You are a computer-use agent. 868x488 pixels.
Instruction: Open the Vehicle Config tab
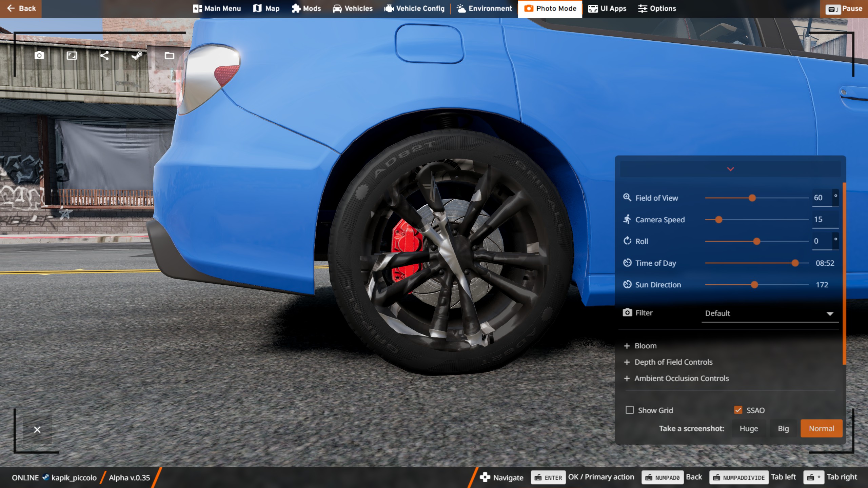pyautogui.click(x=414, y=8)
